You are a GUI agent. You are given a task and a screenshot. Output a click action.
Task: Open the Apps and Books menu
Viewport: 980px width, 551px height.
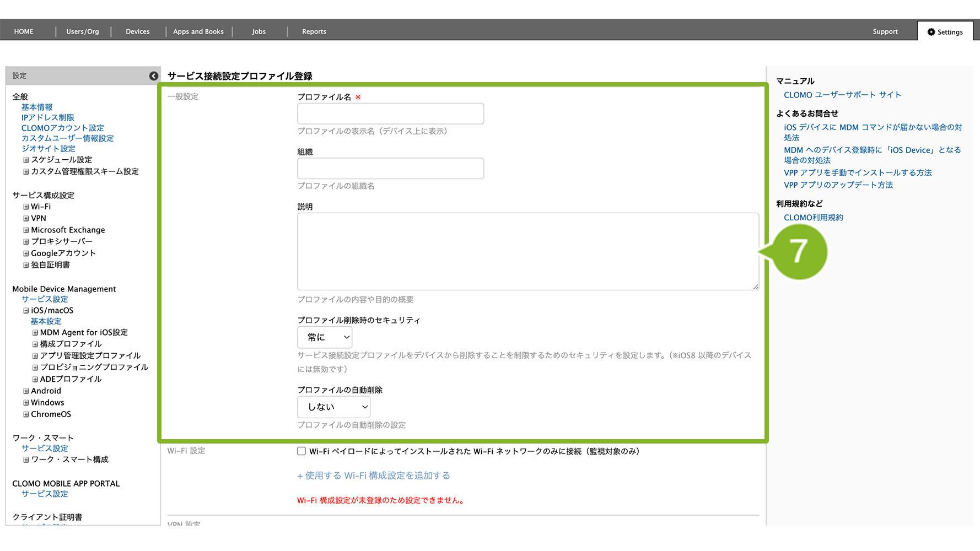tap(198, 31)
